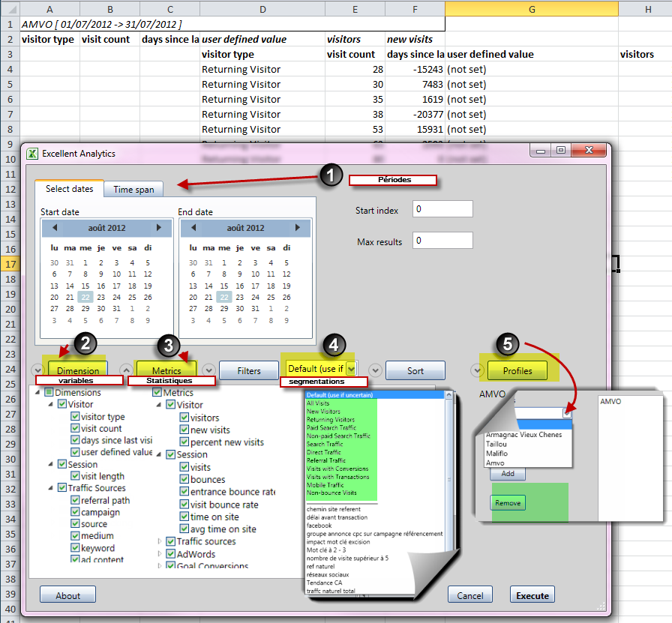Select row 17 header in Excel
The image size is (672, 623).
coord(10,264)
